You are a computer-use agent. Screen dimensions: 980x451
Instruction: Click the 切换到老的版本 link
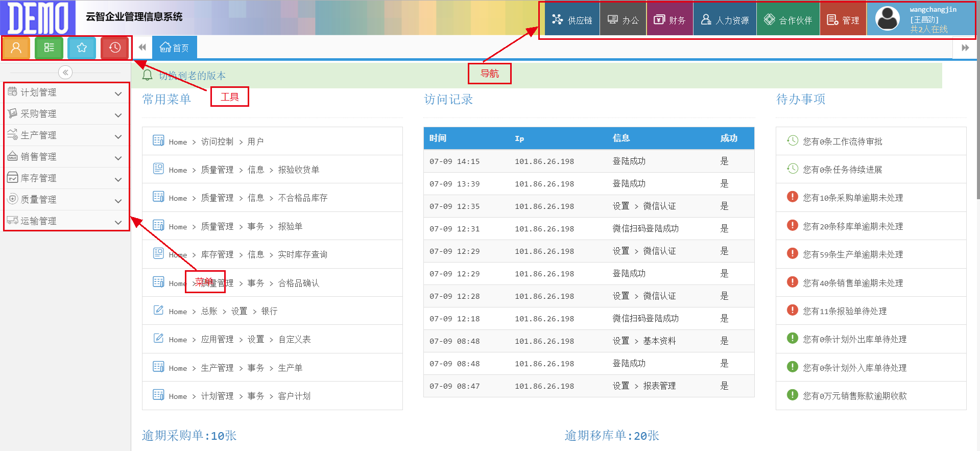click(x=192, y=76)
